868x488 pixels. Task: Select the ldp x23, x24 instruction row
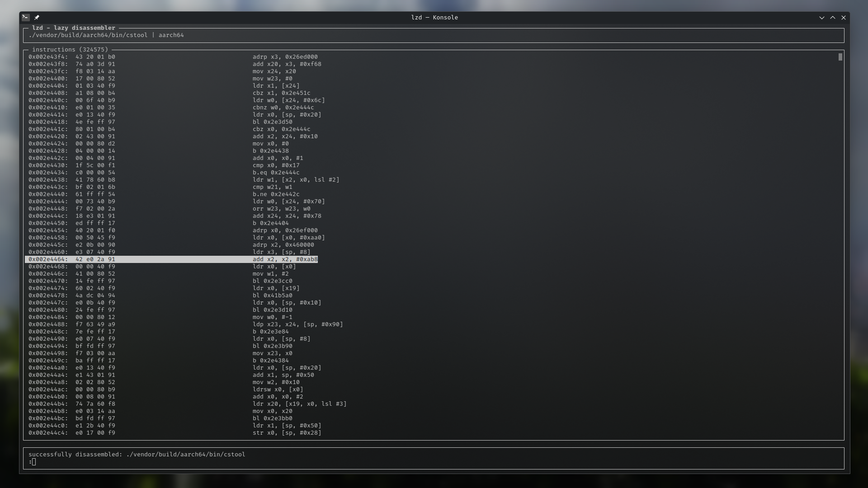[x=297, y=324]
